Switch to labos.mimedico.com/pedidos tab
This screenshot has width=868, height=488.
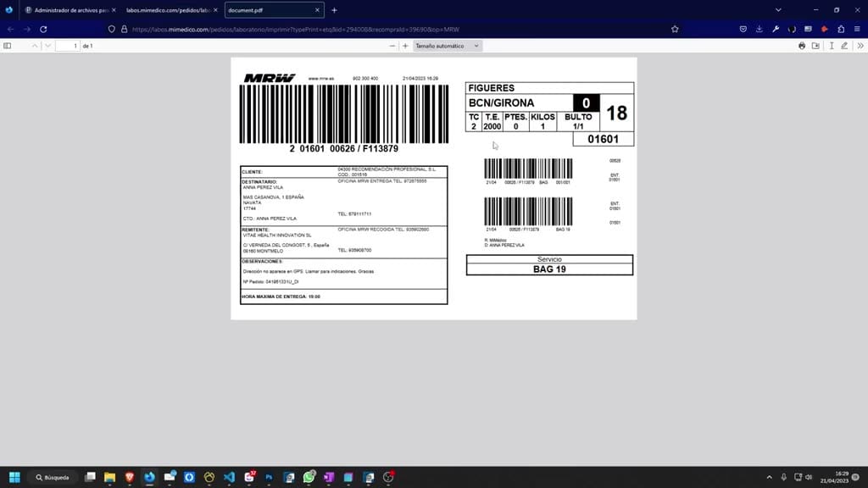click(x=168, y=10)
